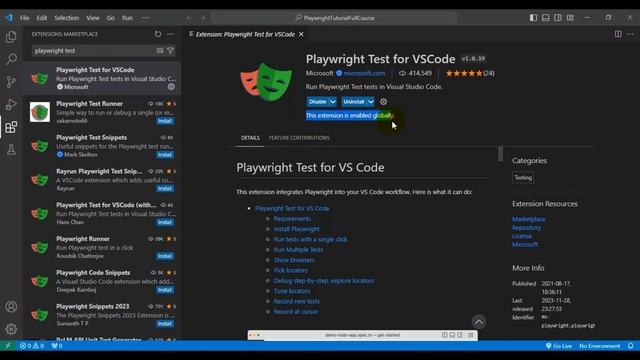
Task: Install Playwright Runner by Koushik Chatterjee
Action: [165, 256]
